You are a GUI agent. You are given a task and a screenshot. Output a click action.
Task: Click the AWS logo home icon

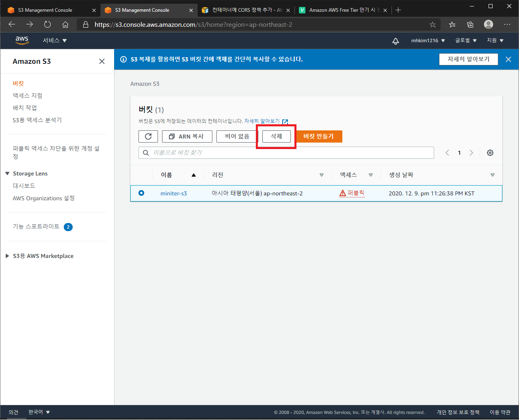tap(22, 40)
